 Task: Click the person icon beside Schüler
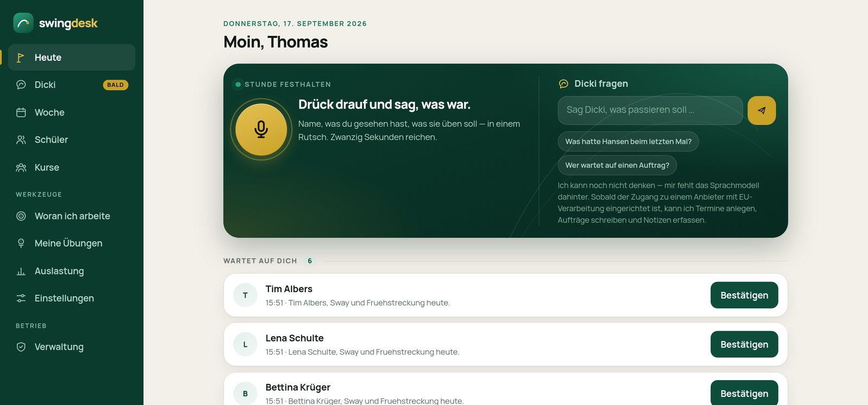click(x=21, y=140)
